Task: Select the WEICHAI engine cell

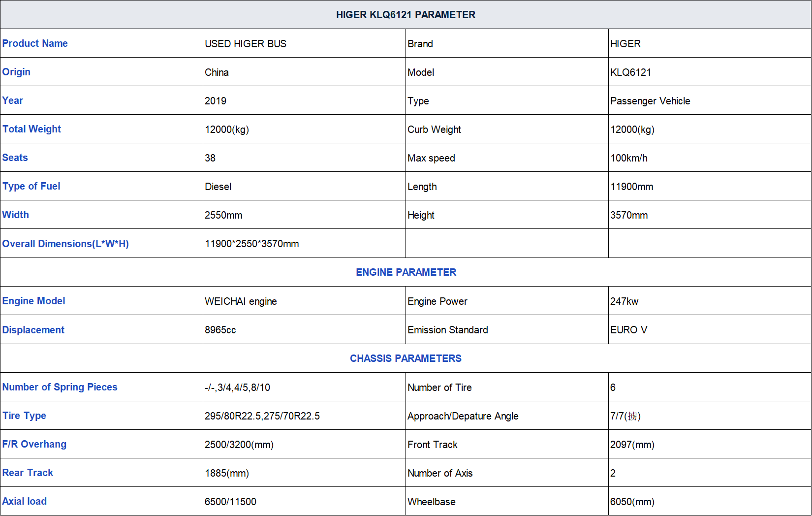Action: (x=241, y=301)
